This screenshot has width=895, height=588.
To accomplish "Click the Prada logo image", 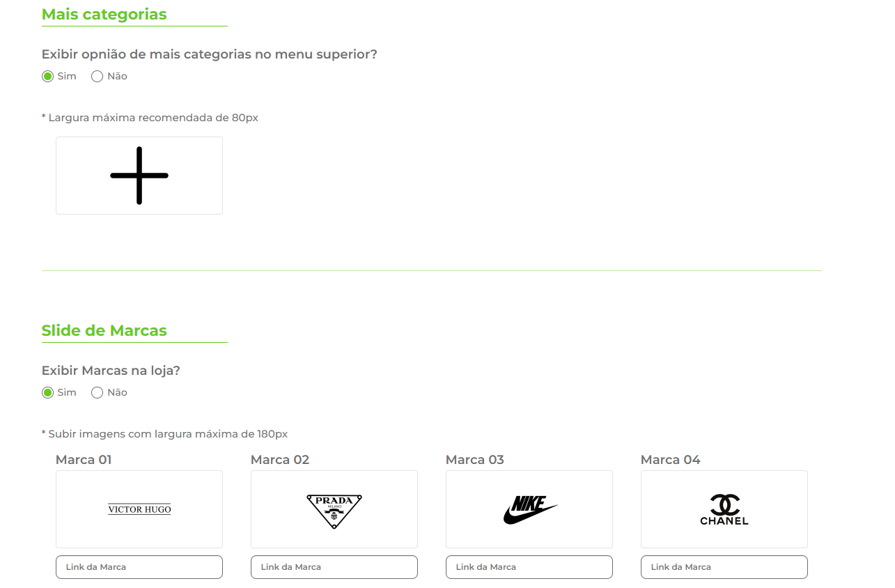I will click(x=334, y=511).
